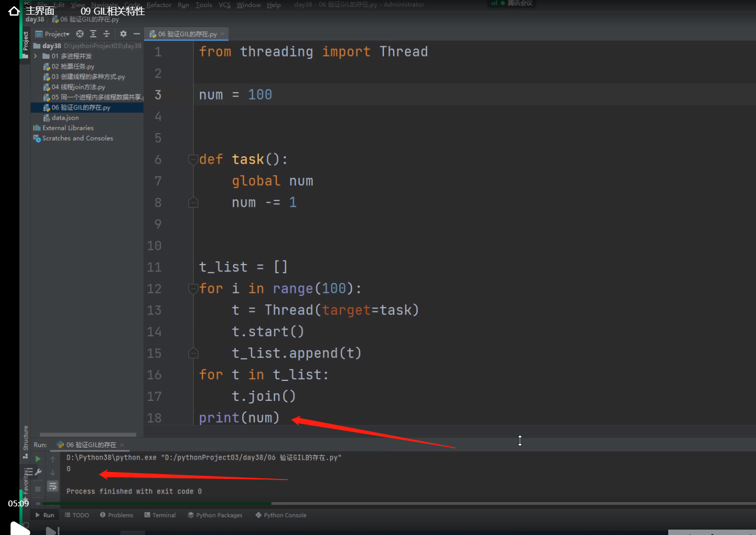Collapse all in the Project panel toolbar

coord(106,34)
